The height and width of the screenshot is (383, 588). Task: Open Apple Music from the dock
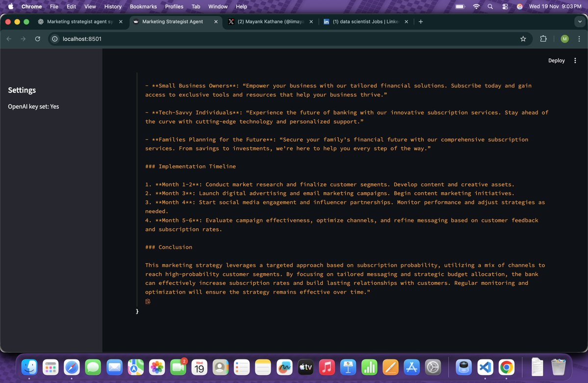[x=327, y=367]
